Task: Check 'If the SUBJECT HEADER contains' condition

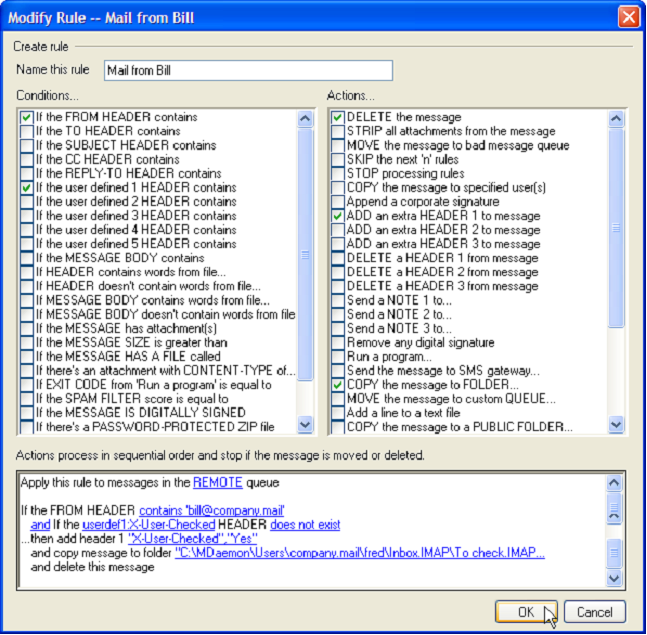Action: click(x=26, y=145)
